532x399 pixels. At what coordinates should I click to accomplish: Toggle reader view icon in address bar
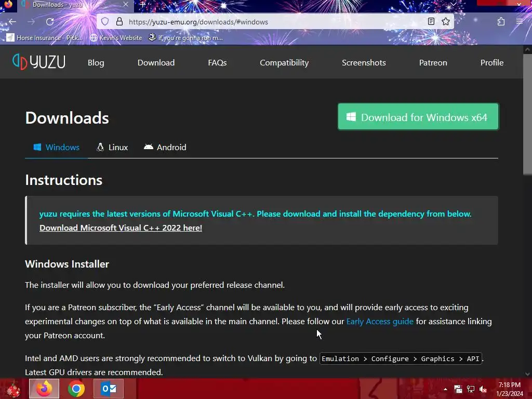click(431, 22)
